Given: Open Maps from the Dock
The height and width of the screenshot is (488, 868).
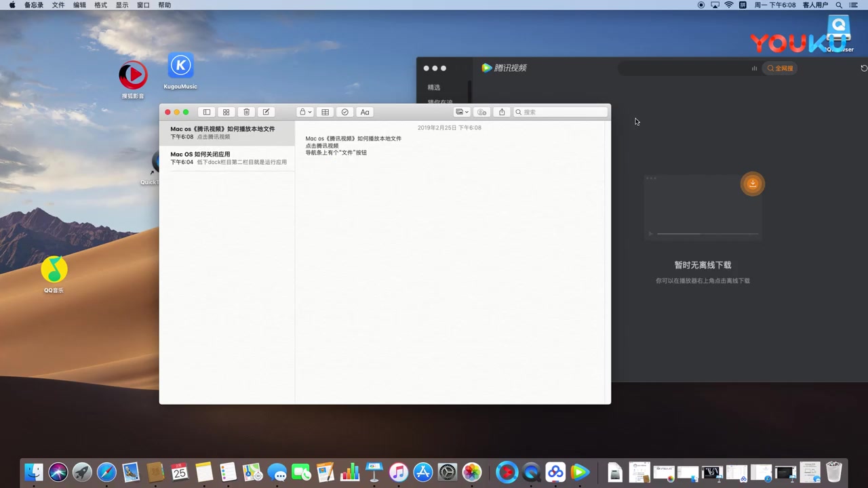Looking at the screenshot, I should pyautogui.click(x=253, y=472).
